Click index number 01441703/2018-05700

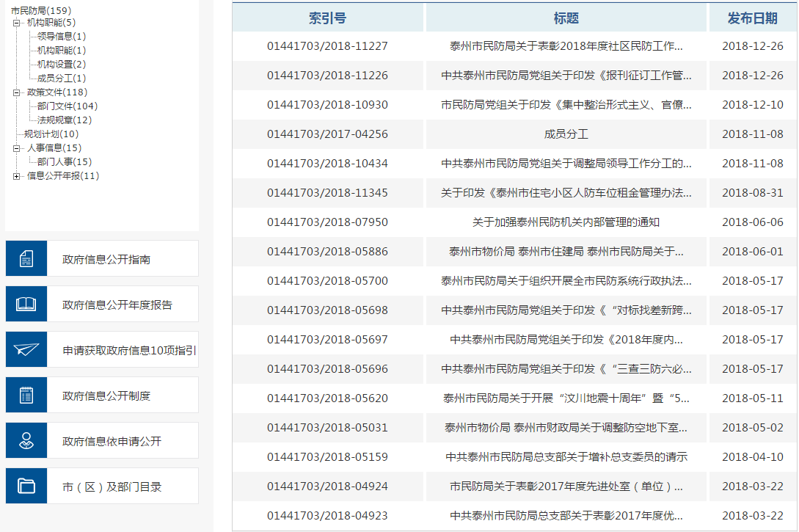pos(328,281)
